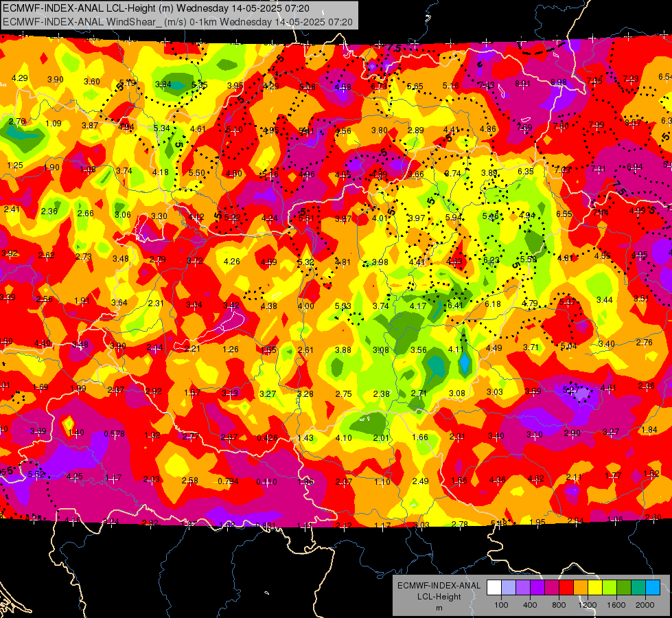Click the '100' legend scale label
Image resolution: width=672 pixels, height=618 pixels.
(x=501, y=605)
